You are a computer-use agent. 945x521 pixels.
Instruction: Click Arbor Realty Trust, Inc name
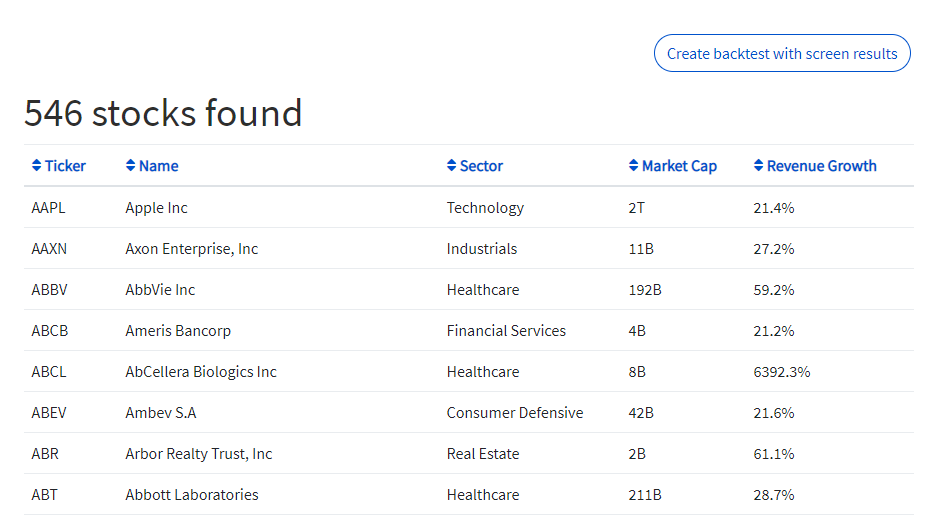(x=198, y=454)
